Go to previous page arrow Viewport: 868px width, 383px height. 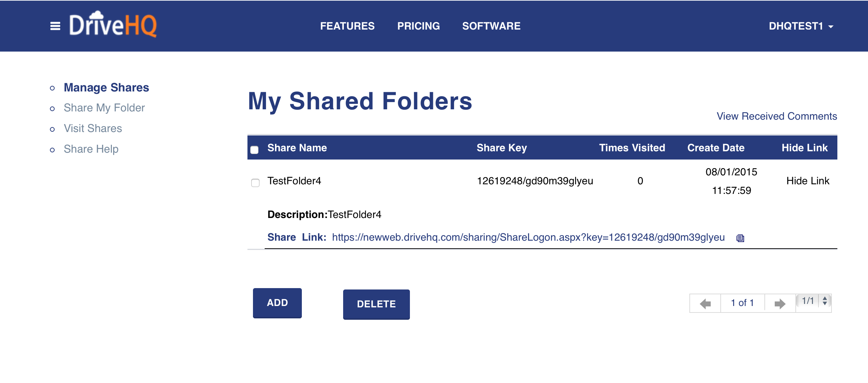tap(705, 303)
